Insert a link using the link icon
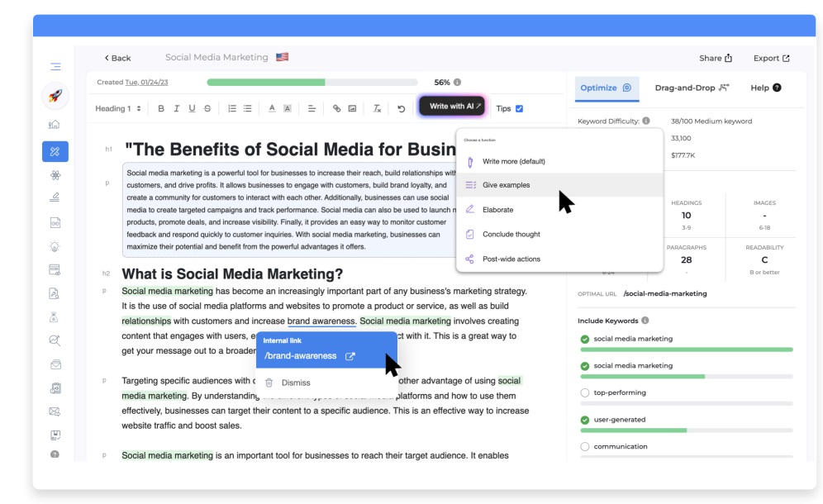This screenshot has height=504, width=823. tap(336, 108)
